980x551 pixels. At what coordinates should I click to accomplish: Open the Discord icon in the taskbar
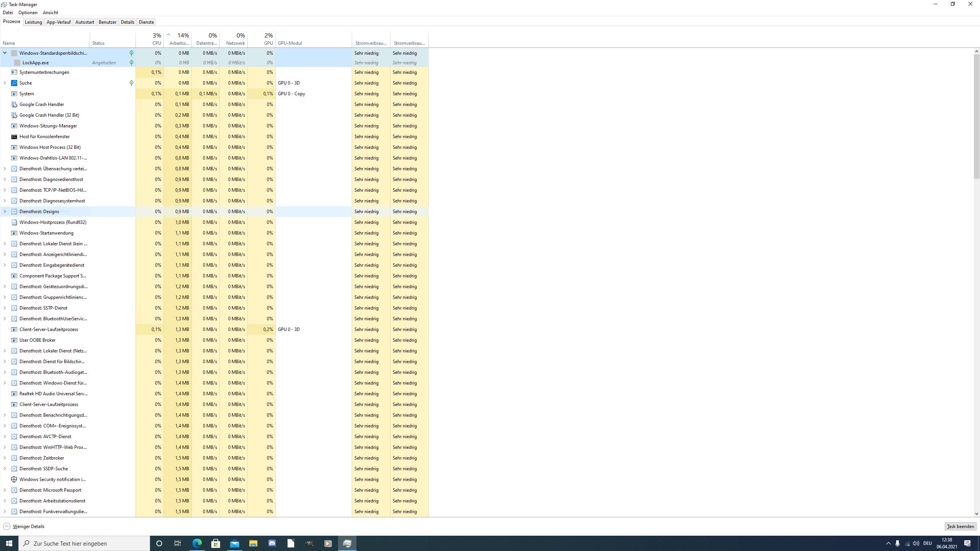(272, 543)
